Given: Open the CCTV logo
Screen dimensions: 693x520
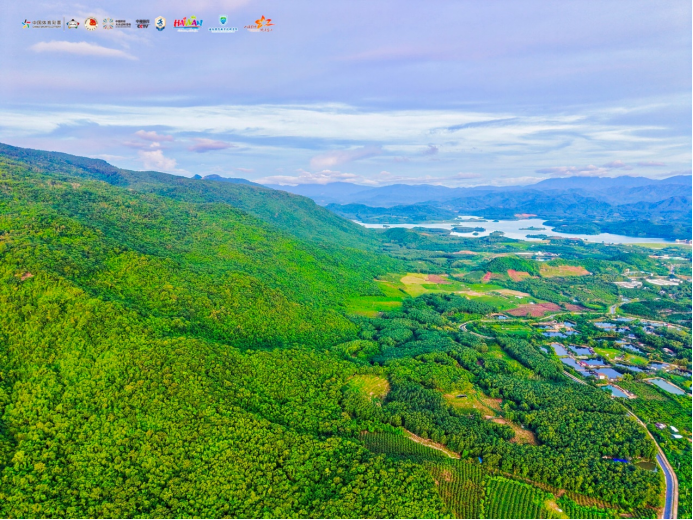Looking at the screenshot, I should point(142,23).
